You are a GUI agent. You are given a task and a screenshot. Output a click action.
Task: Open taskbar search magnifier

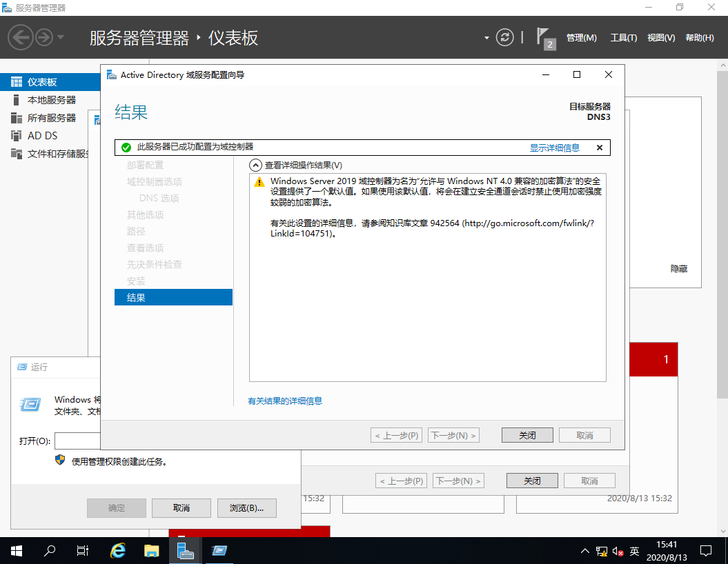(50, 550)
